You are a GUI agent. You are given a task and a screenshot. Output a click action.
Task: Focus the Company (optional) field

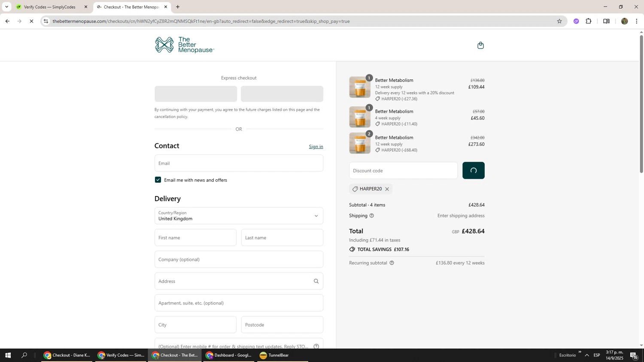[x=239, y=259]
